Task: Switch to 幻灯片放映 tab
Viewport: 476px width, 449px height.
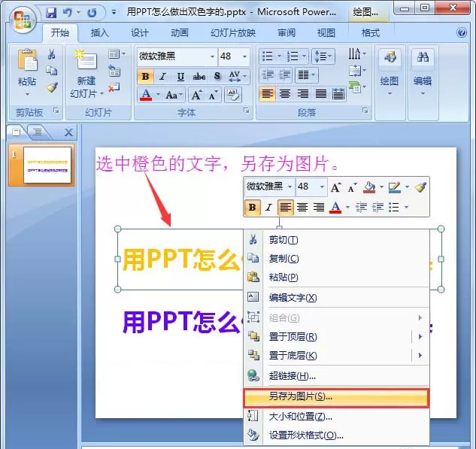Action: click(x=233, y=33)
